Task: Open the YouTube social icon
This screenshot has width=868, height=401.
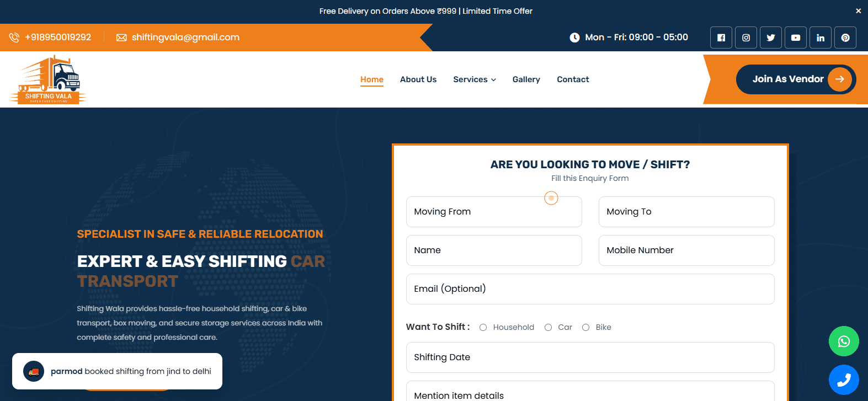Action: (796, 38)
